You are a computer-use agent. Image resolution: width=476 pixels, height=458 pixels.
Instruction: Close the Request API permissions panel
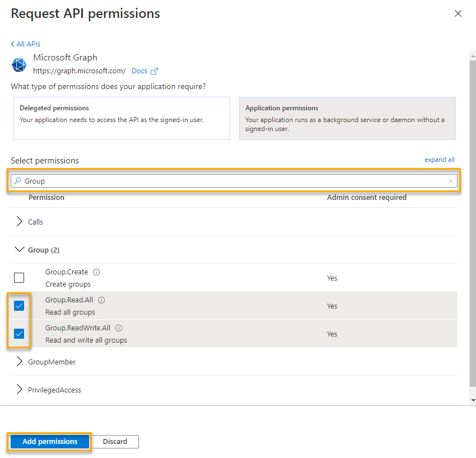[458, 13]
